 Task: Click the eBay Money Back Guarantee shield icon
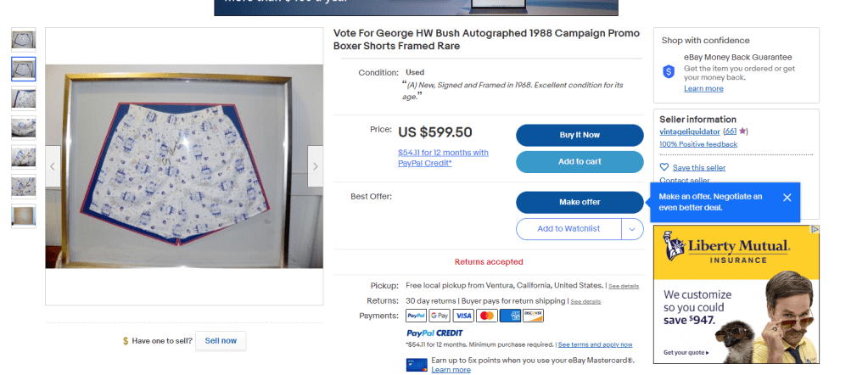[x=669, y=72]
